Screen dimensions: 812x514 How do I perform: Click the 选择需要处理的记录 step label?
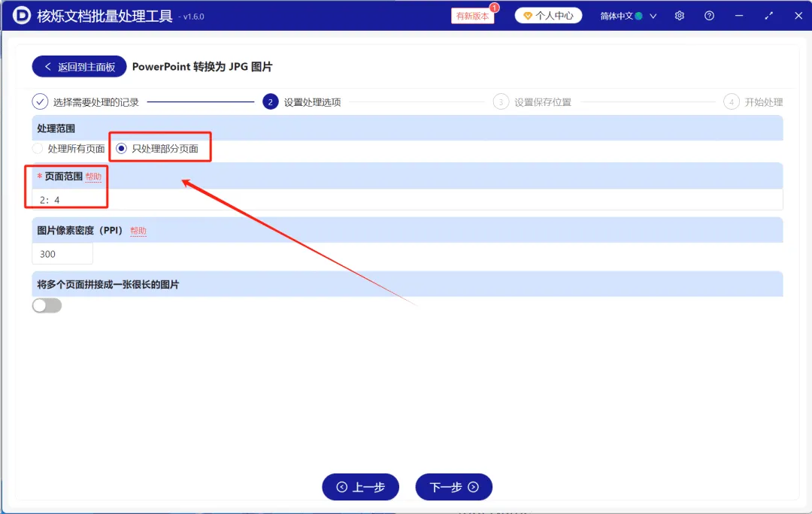pos(95,102)
